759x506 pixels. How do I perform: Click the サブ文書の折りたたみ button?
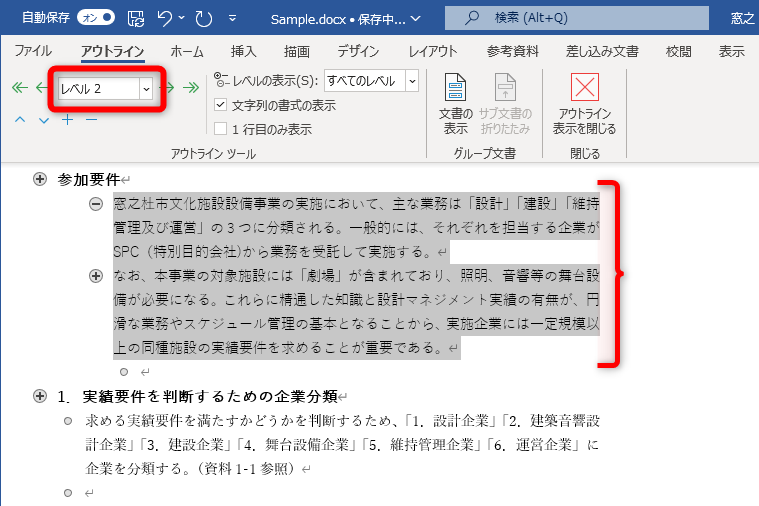coord(505,104)
